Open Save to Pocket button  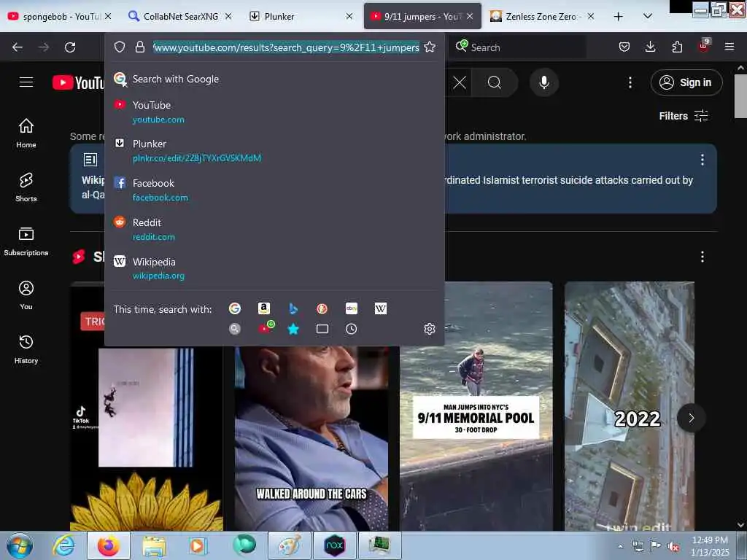click(624, 47)
